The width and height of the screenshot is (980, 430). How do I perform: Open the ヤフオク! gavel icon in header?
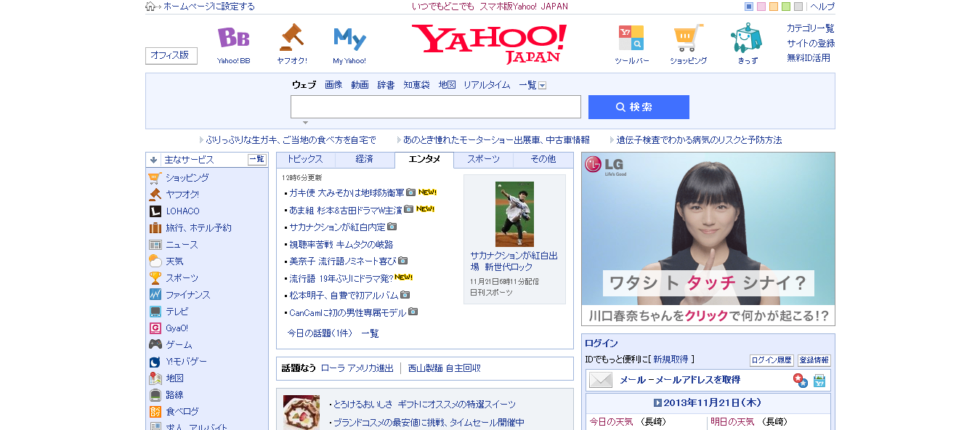(x=291, y=36)
